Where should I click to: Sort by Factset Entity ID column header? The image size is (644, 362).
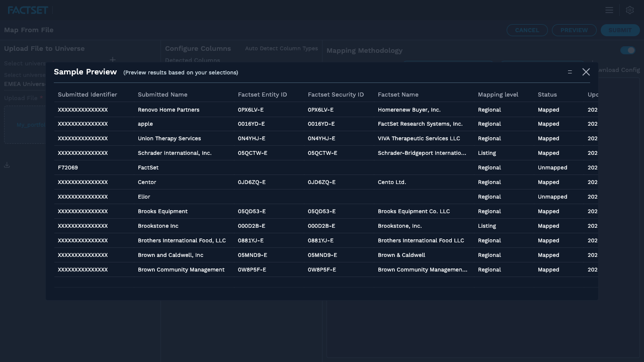point(263,95)
